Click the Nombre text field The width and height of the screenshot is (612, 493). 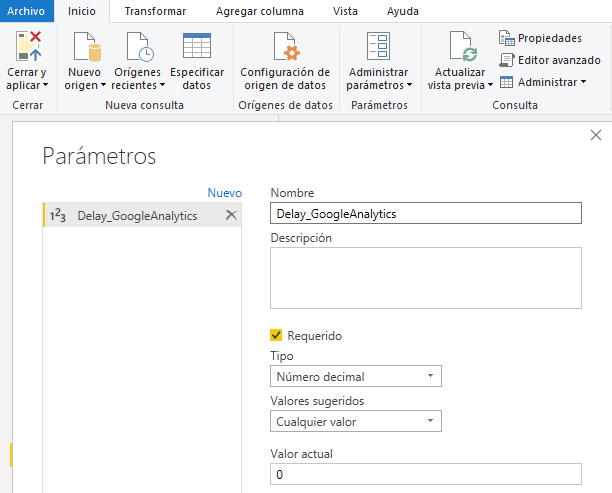[x=425, y=213]
